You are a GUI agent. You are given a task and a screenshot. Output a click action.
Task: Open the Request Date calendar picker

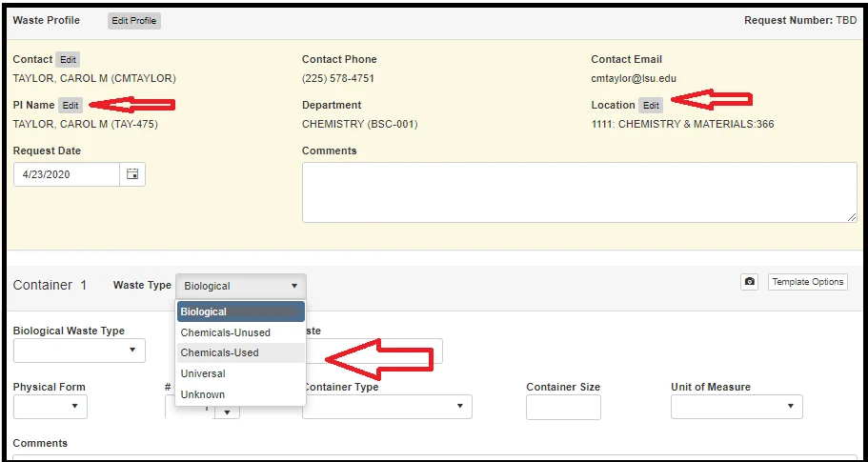[132, 174]
